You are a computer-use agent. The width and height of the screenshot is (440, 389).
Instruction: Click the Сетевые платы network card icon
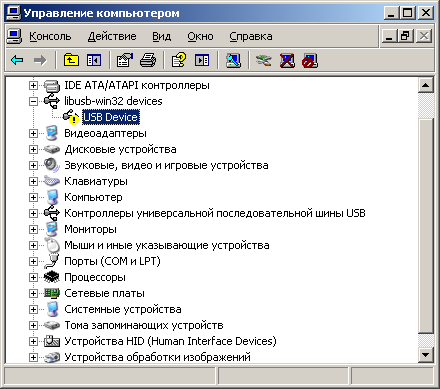tap(52, 293)
